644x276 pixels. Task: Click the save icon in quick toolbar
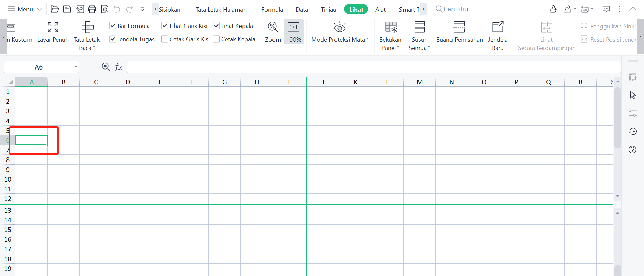(67, 9)
